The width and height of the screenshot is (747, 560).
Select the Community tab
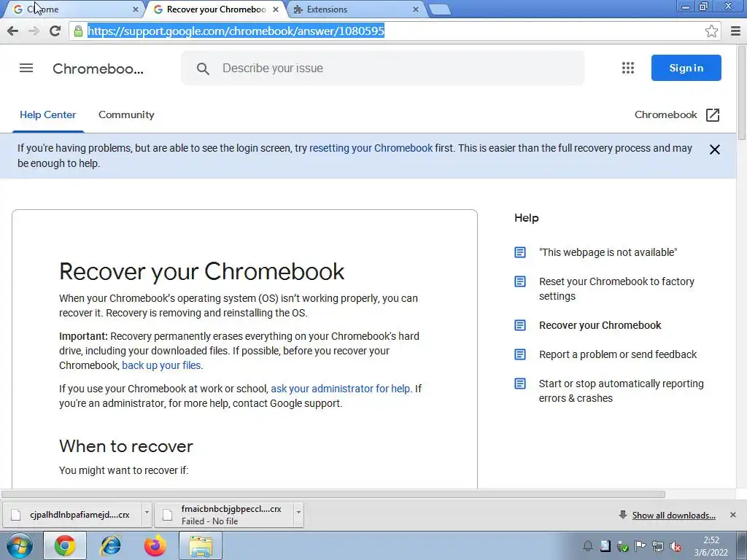(126, 114)
